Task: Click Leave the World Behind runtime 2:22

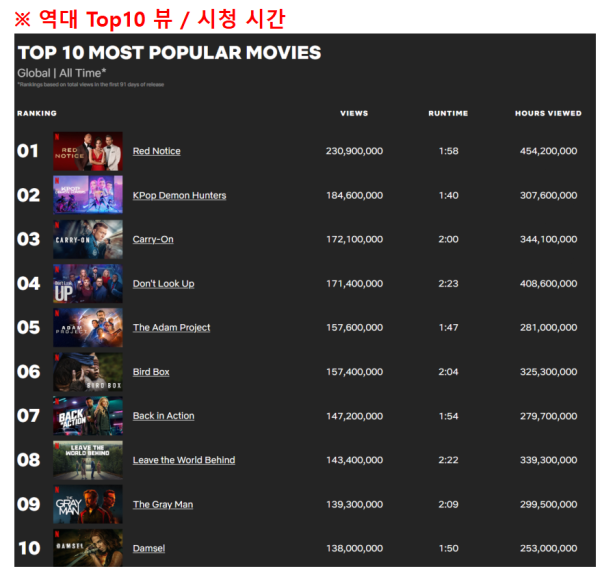Action: click(448, 460)
